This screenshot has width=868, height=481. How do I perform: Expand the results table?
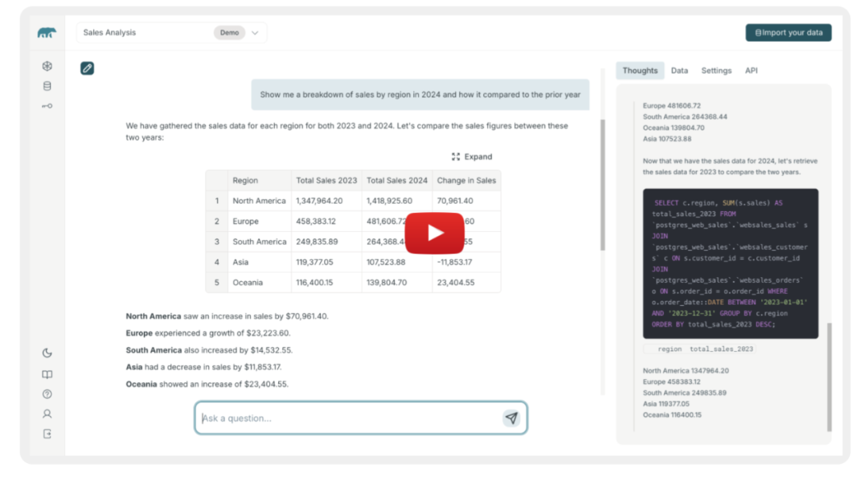click(x=472, y=157)
